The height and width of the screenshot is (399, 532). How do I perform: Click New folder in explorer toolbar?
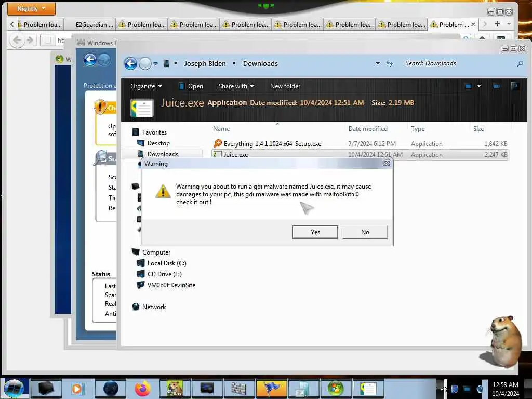tap(285, 86)
